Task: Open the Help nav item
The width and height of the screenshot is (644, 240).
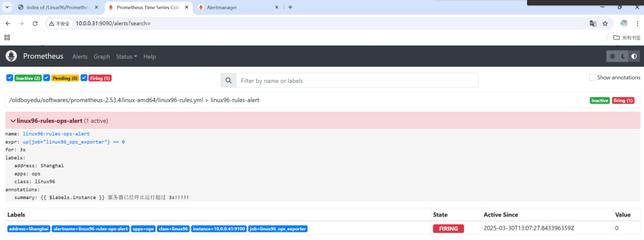Action: [150, 56]
